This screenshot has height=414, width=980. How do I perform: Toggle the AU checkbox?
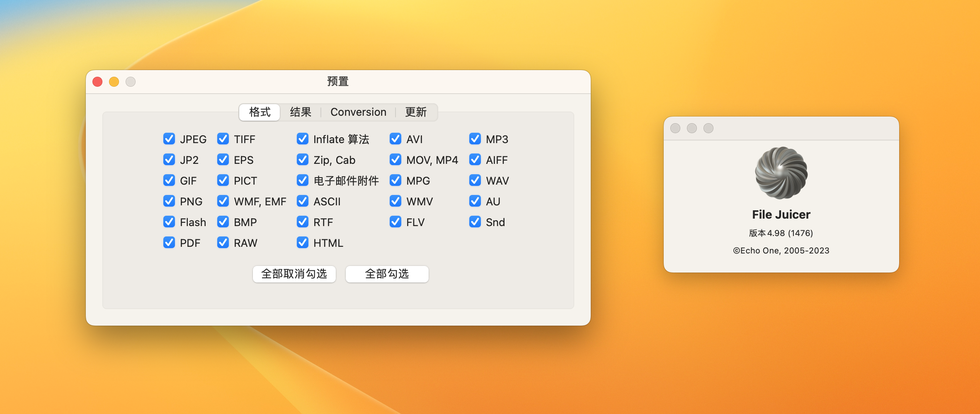tap(475, 201)
